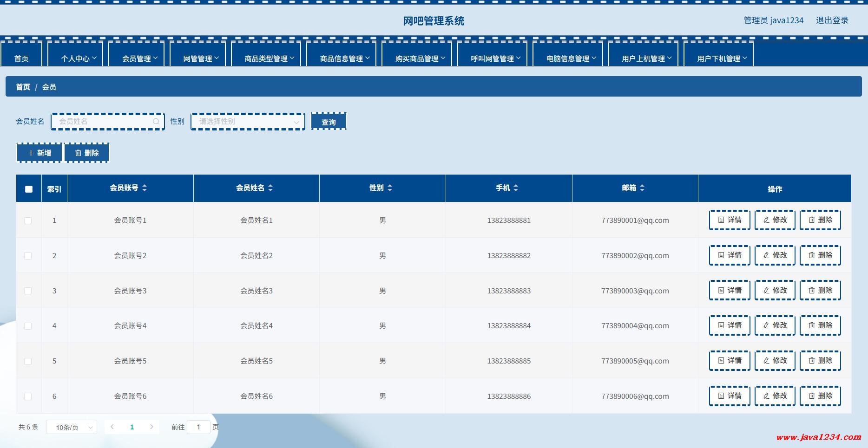Screen dimensions: 868x448
Task: Click the bulk 删除 trash button above table
Action: (x=87, y=153)
